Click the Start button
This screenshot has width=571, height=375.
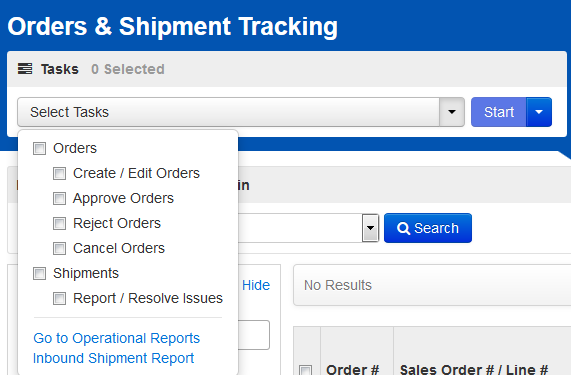click(x=499, y=112)
